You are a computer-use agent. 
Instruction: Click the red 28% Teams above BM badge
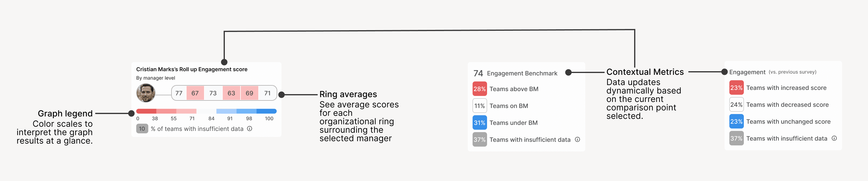point(480,89)
